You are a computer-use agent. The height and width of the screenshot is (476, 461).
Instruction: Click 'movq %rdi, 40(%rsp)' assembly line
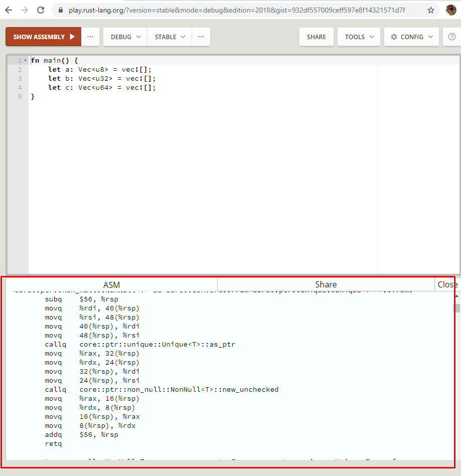[92, 308]
